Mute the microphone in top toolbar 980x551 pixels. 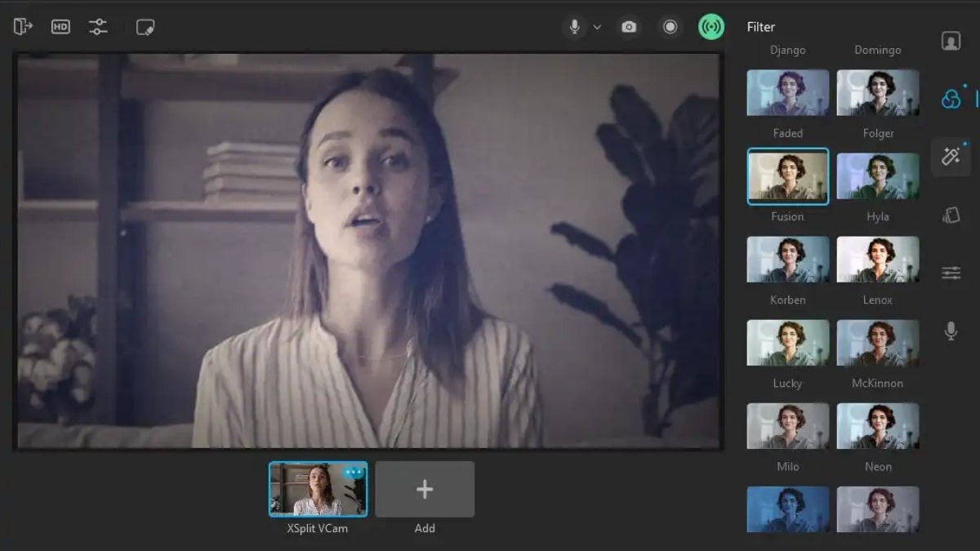574,27
